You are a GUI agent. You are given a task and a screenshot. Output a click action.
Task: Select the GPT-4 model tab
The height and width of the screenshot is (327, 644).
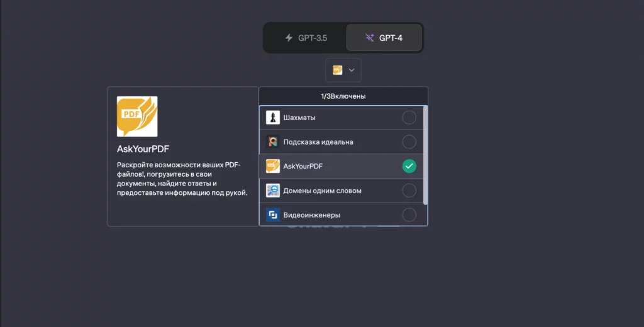384,38
